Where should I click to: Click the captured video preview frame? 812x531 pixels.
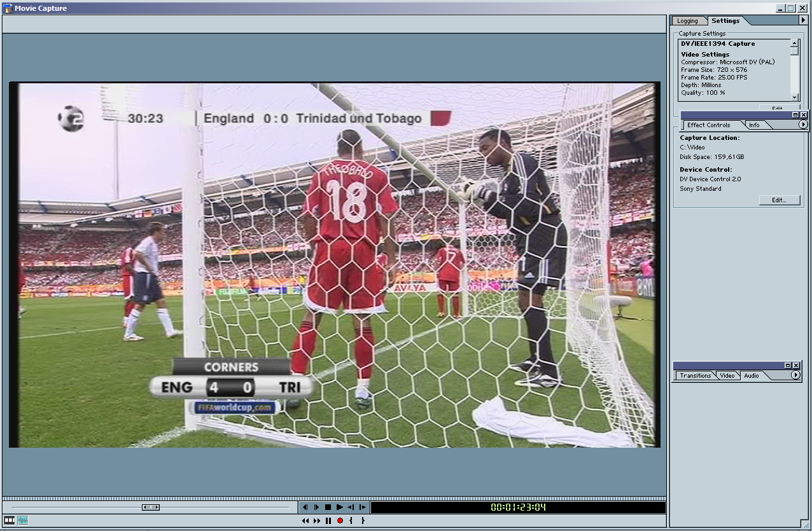(335, 265)
